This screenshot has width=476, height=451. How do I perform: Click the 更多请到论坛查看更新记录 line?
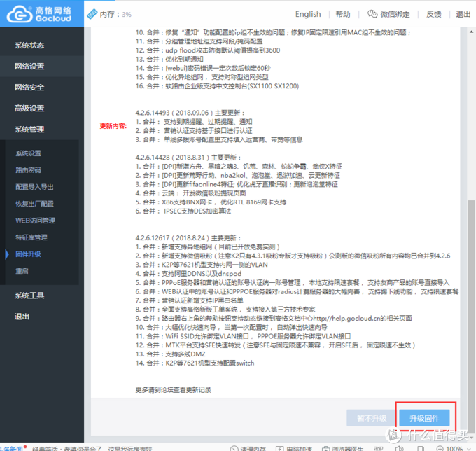174,390
